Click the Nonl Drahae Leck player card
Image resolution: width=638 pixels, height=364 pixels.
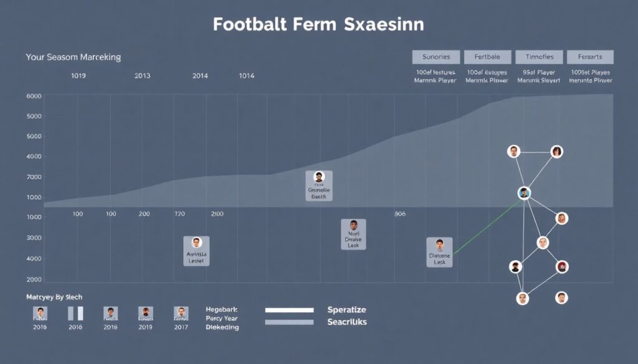[x=353, y=234]
